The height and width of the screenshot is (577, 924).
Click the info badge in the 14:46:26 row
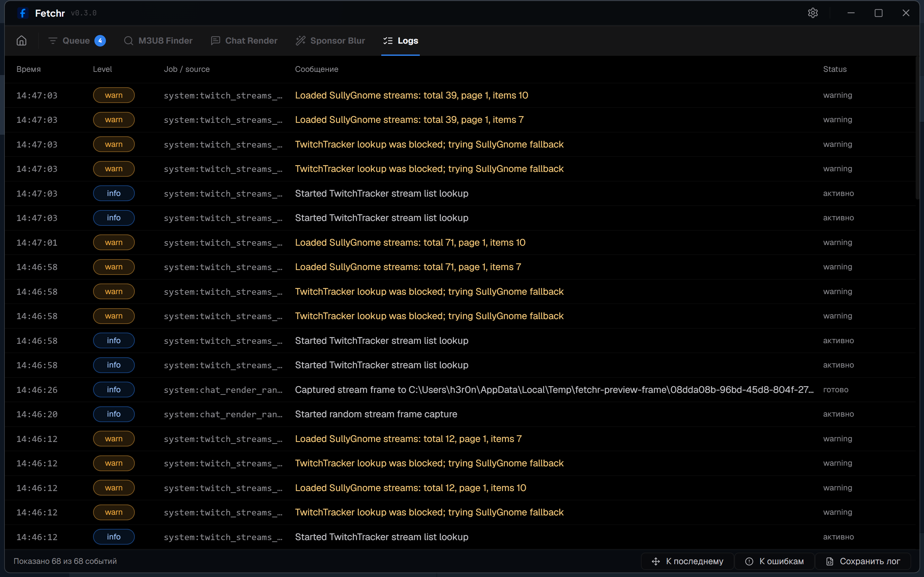(x=114, y=390)
